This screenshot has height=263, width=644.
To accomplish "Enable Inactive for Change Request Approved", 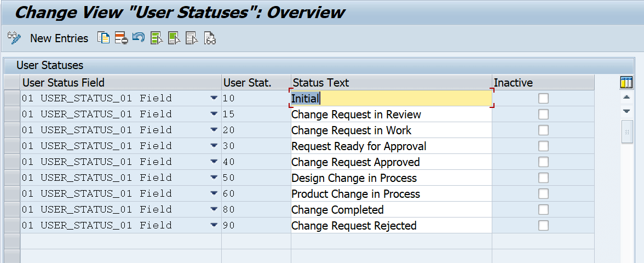I will (543, 162).
